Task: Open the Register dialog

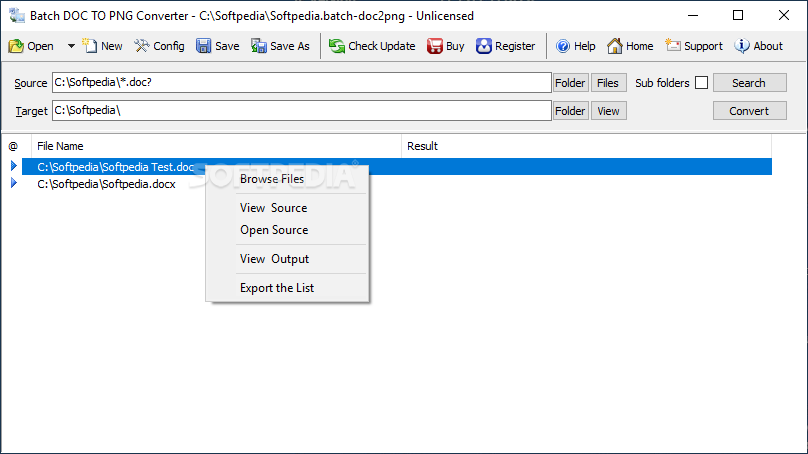Action: tap(506, 46)
